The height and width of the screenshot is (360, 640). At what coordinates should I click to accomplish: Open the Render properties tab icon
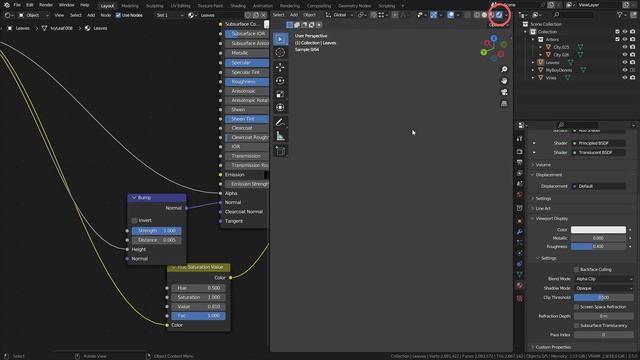(x=520, y=152)
